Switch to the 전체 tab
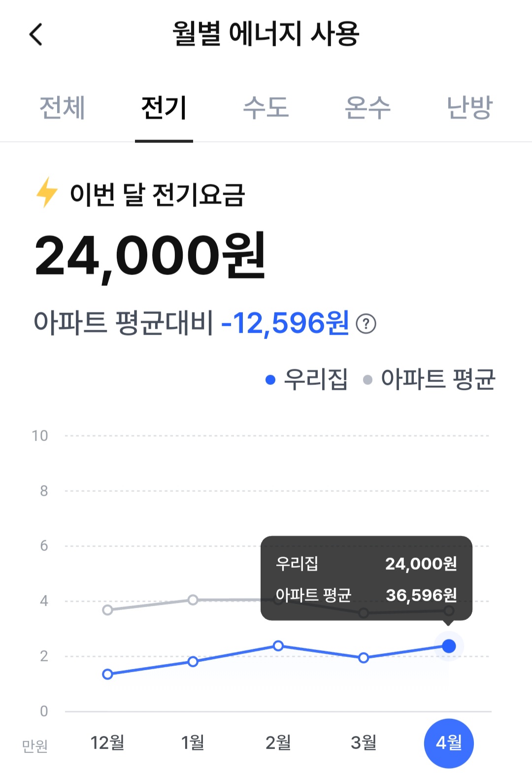The height and width of the screenshot is (784, 532). pos(62,107)
